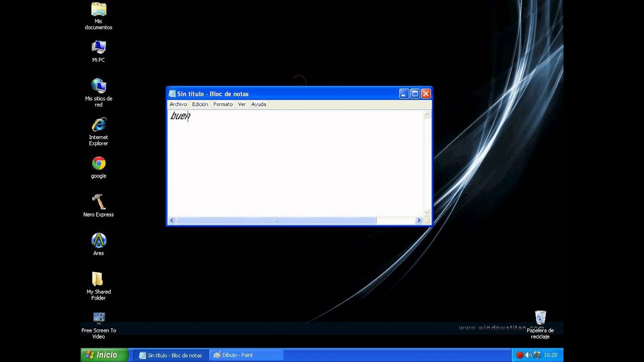Open the Edición menu

(200, 104)
